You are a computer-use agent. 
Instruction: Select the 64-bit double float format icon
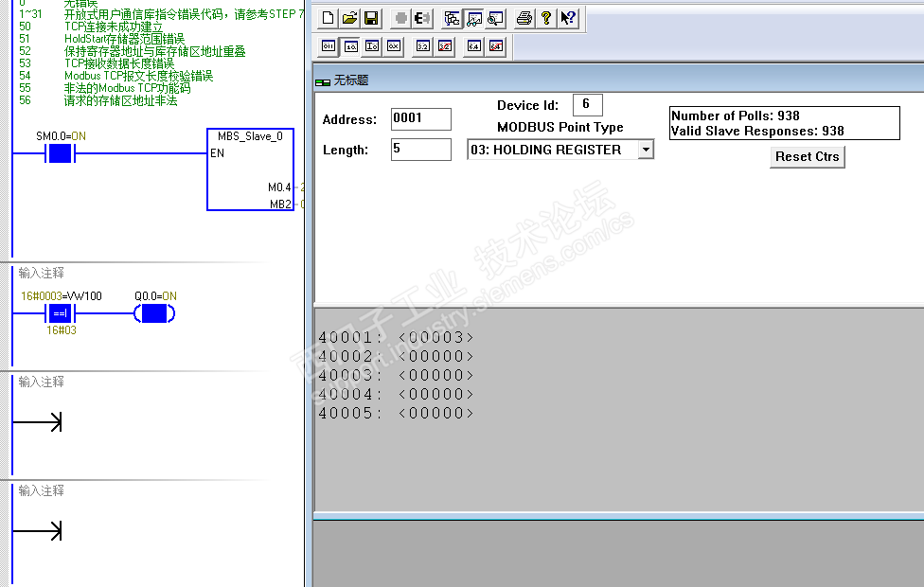[x=473, y=46]
